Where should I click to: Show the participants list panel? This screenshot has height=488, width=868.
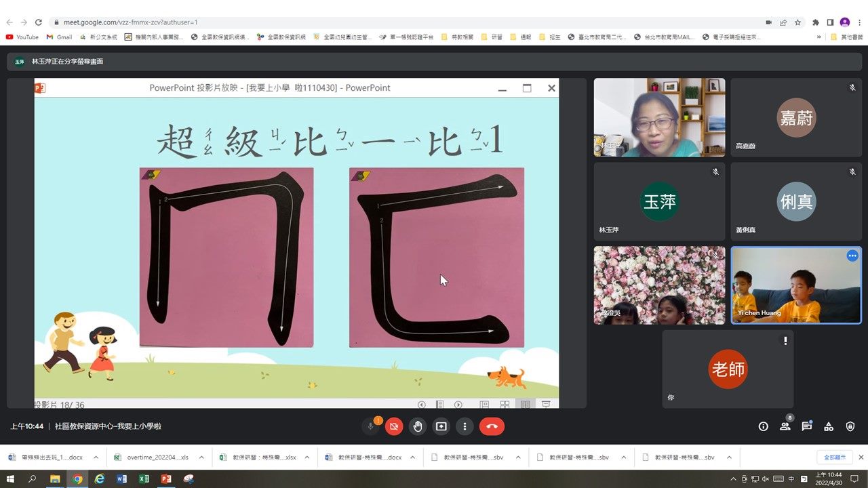(785, 426)
